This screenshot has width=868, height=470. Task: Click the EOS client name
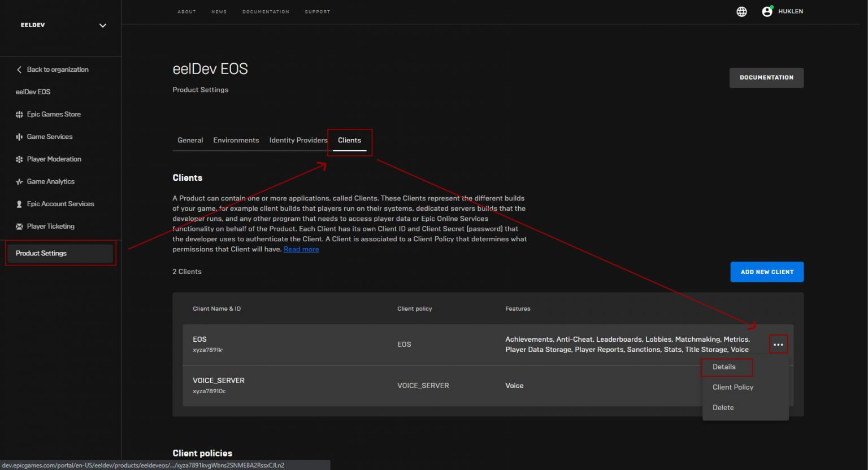point(199,340)
